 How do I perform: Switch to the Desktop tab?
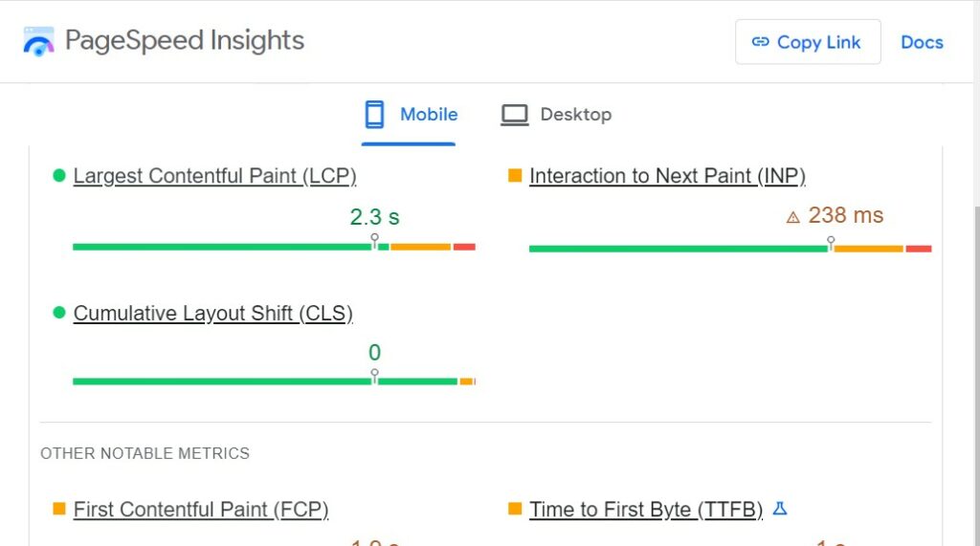coord(556,115)
